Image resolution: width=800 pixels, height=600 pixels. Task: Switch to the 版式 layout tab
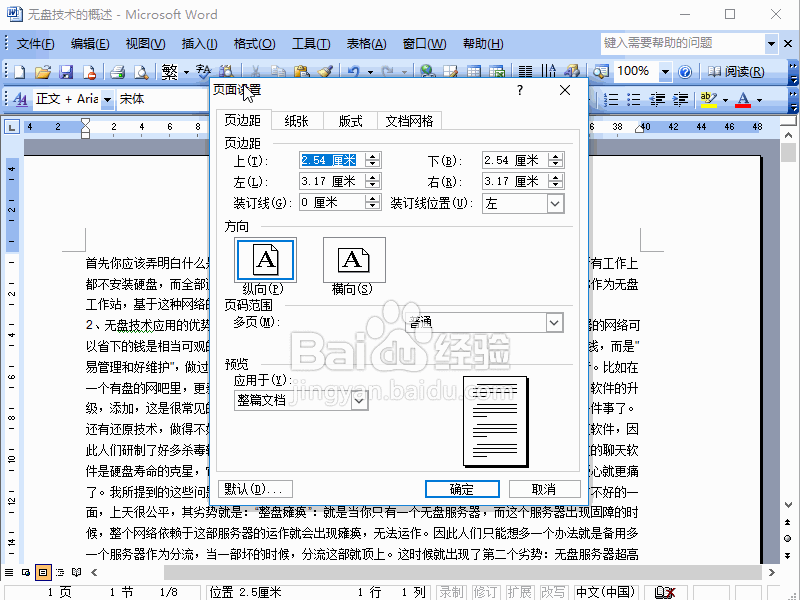pyautogui.click(x=351, y=121)
